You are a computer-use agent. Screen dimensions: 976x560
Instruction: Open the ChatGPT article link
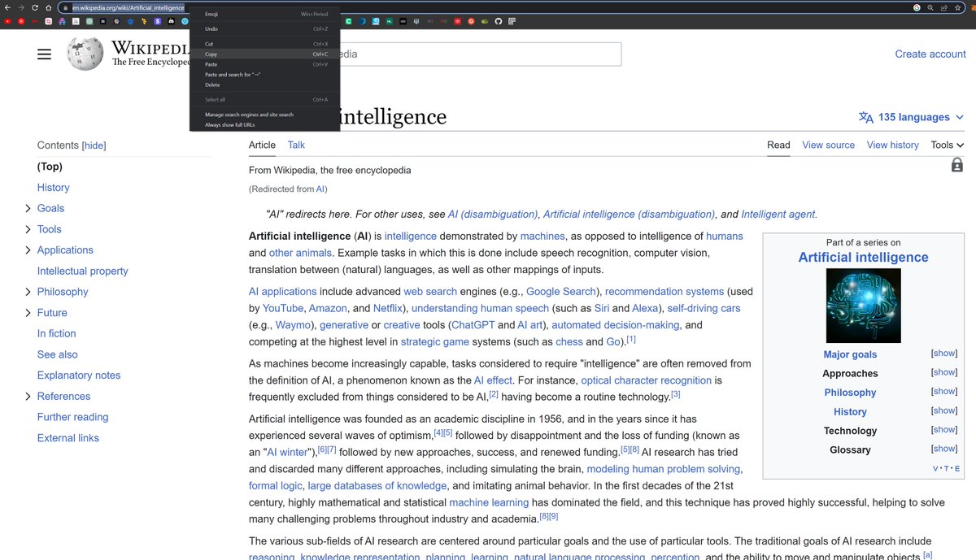click(472, 325)
